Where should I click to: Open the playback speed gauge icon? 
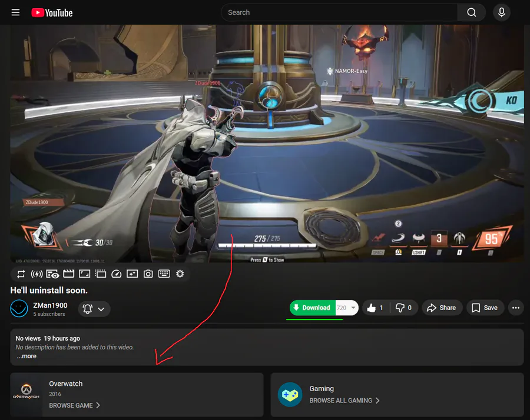tap(116, 274)
